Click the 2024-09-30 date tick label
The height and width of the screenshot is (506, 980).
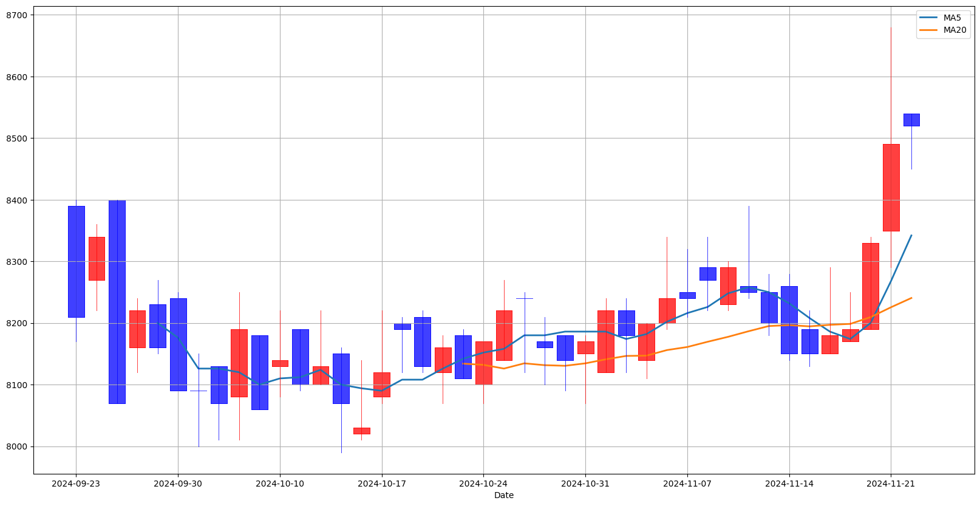(178, 484)
